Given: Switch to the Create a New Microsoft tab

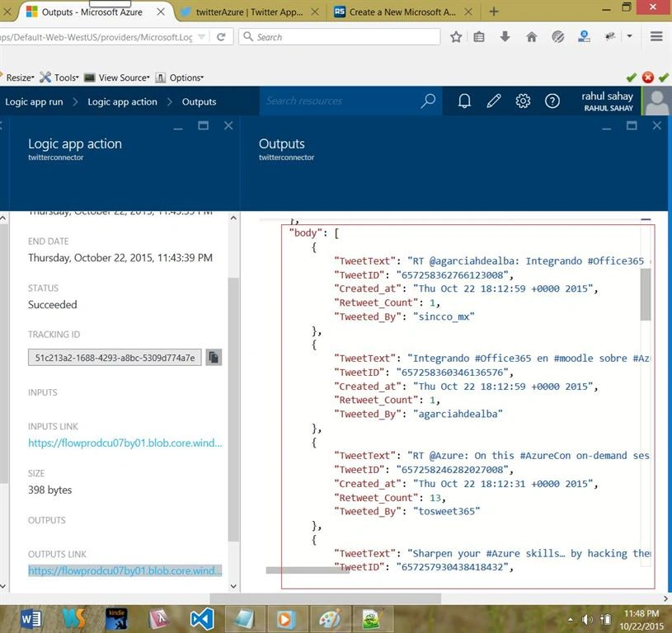Looking at the screenshot, I should [x=402, y=12].
